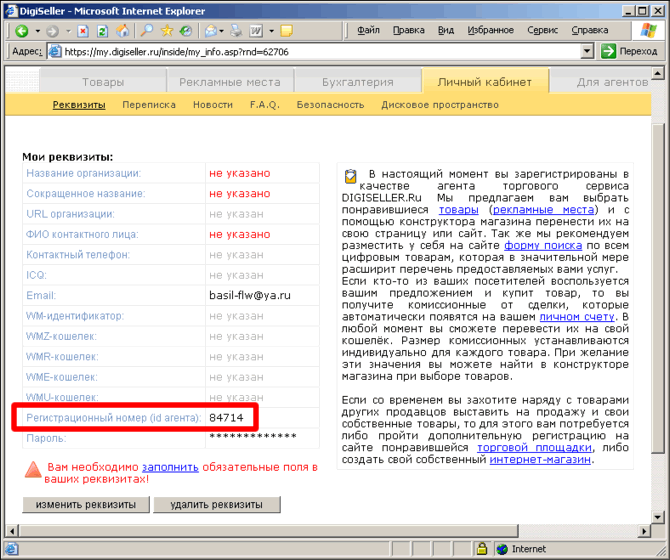The height and width of the screenshot is (560, 670).
Task: Open the Избранное menu
Action: [490, 30]
